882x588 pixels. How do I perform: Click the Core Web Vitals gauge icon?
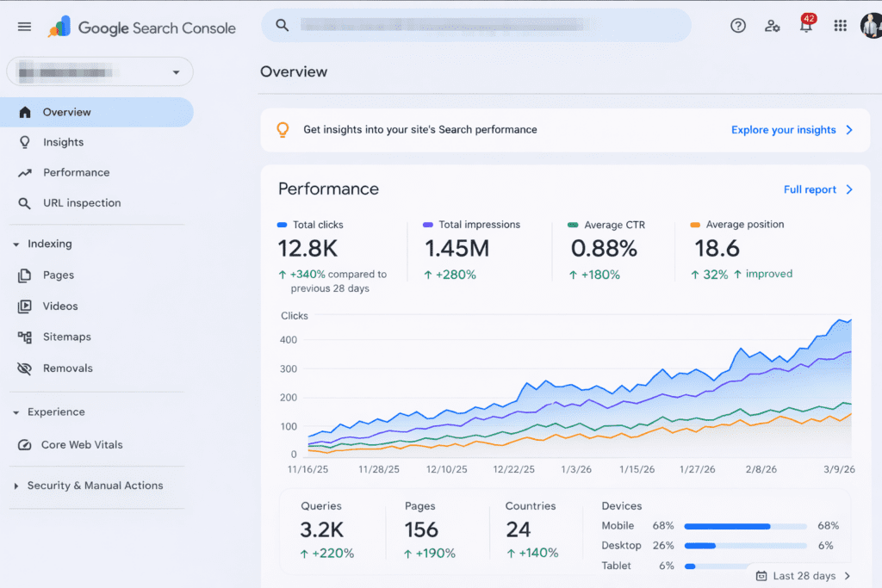tap(24, 444)
